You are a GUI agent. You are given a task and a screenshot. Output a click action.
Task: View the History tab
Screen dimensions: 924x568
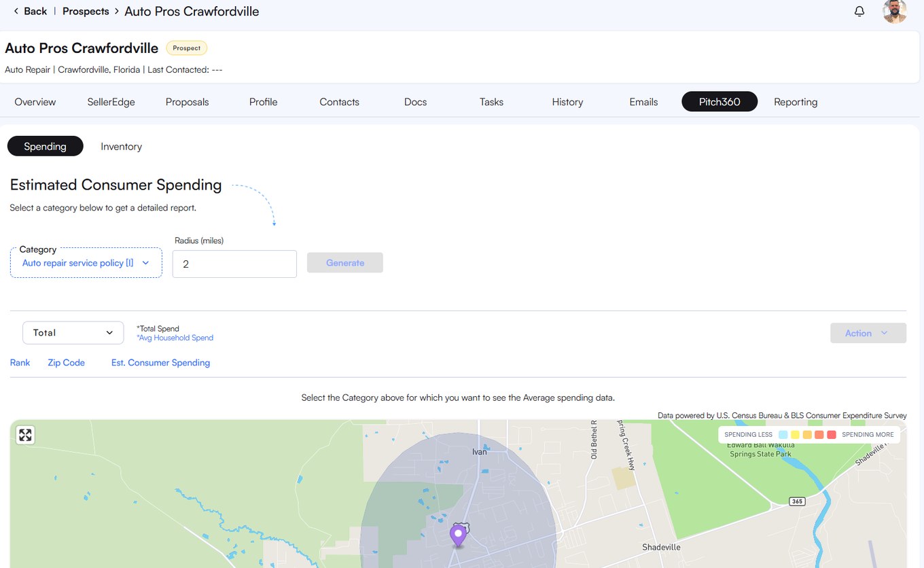point(567,102)
